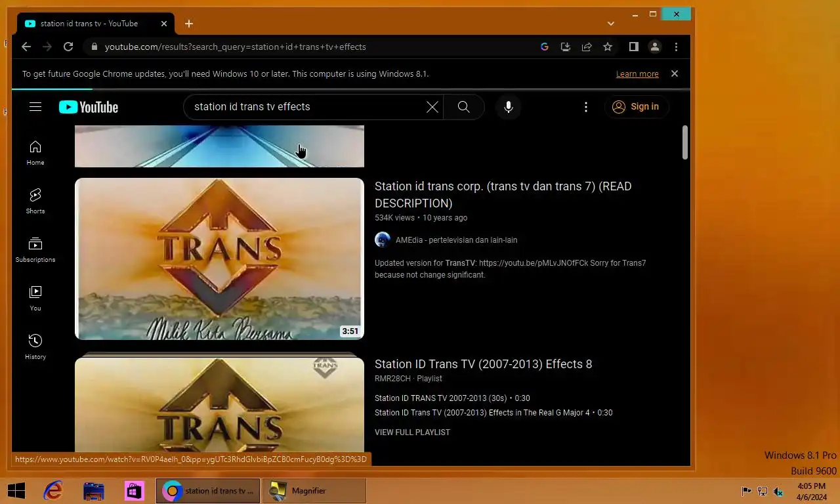
Task: Open File Explorer from the taskbar
Action: click(94, 491)
